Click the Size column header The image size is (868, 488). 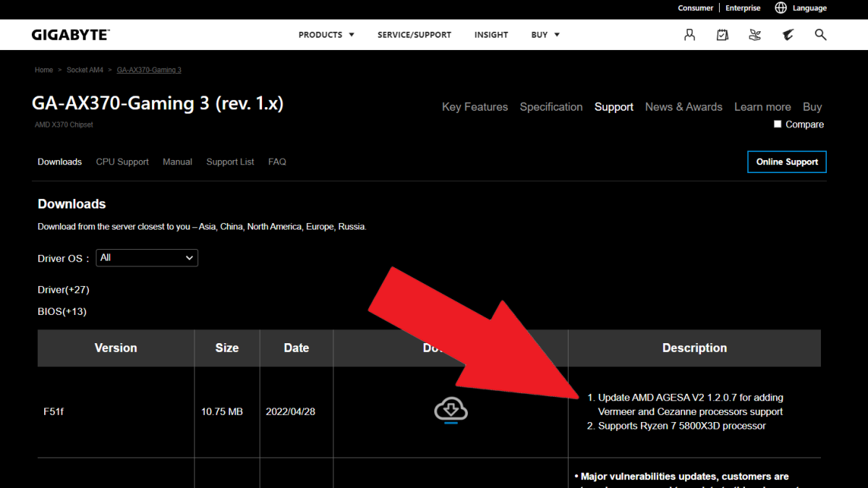[x=226, y=348]
